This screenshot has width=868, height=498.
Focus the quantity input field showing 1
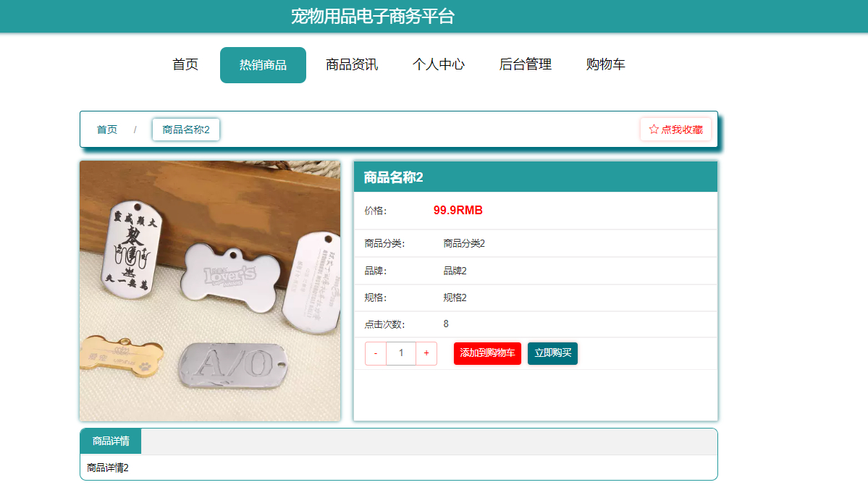(x=401, y=353)
